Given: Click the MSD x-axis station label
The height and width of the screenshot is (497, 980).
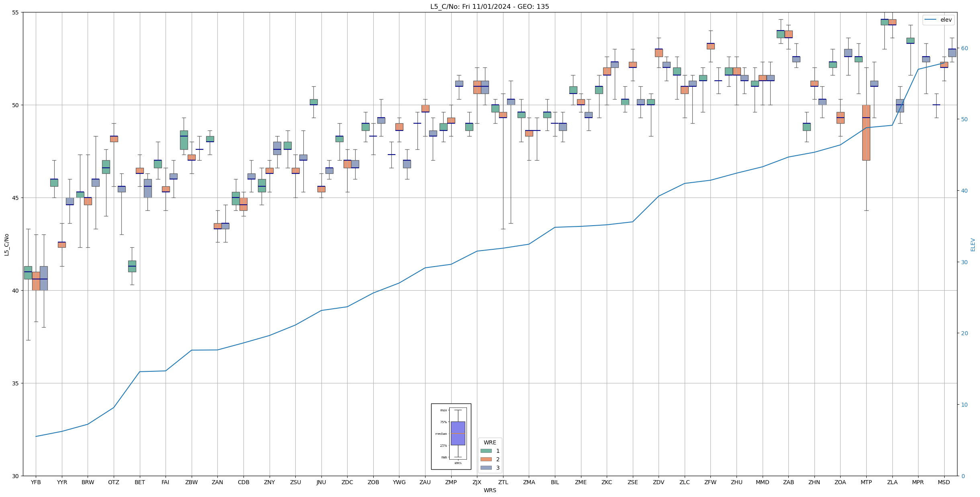Looking at the screenshot, I should 944,482.
